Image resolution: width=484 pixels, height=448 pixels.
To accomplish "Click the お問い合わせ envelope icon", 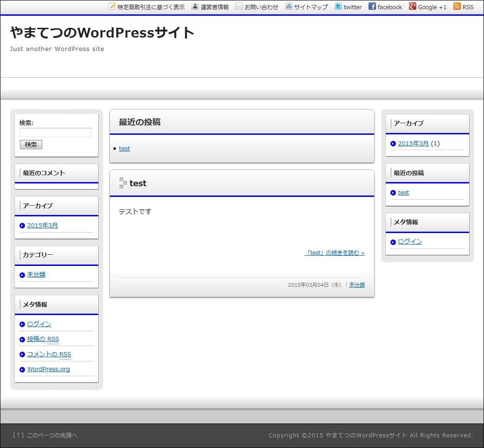I will click(x=239, y=6).
